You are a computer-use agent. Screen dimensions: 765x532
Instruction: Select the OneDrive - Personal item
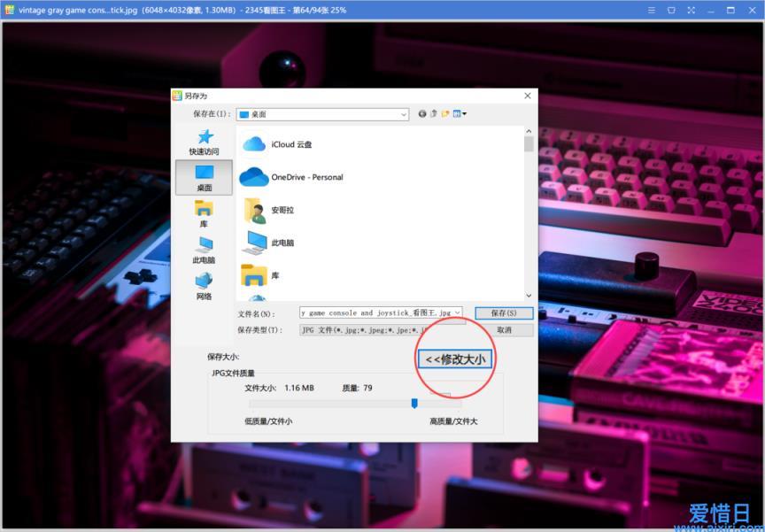click(x=306, y=177)
